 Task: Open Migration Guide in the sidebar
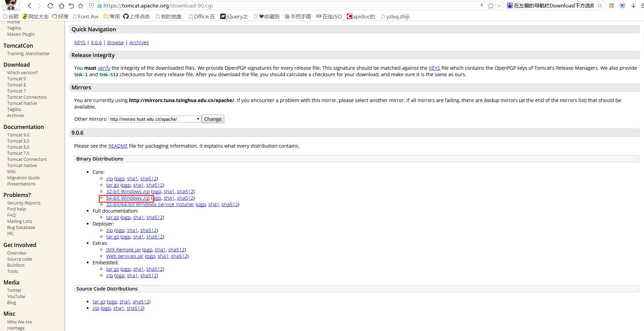point(23,178)
